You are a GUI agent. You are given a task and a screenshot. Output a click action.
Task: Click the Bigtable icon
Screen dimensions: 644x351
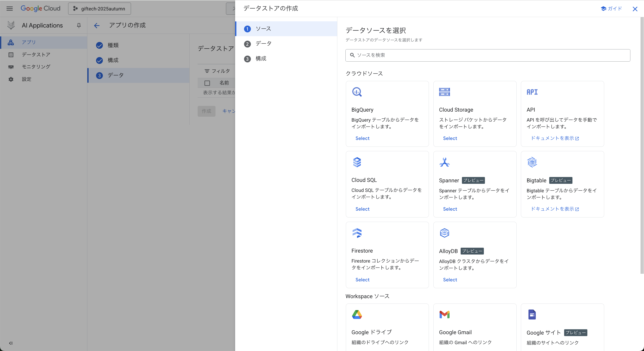(532, 162)
